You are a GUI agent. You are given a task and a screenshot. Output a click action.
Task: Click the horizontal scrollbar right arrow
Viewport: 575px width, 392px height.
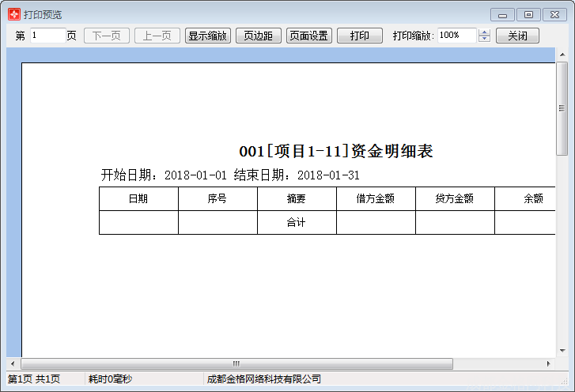click(549, 364)
